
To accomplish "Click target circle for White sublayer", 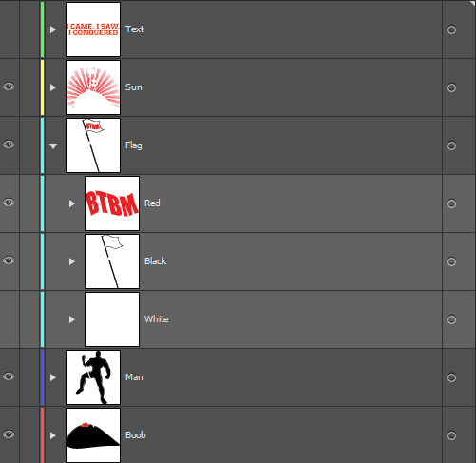I will [451, 319].
